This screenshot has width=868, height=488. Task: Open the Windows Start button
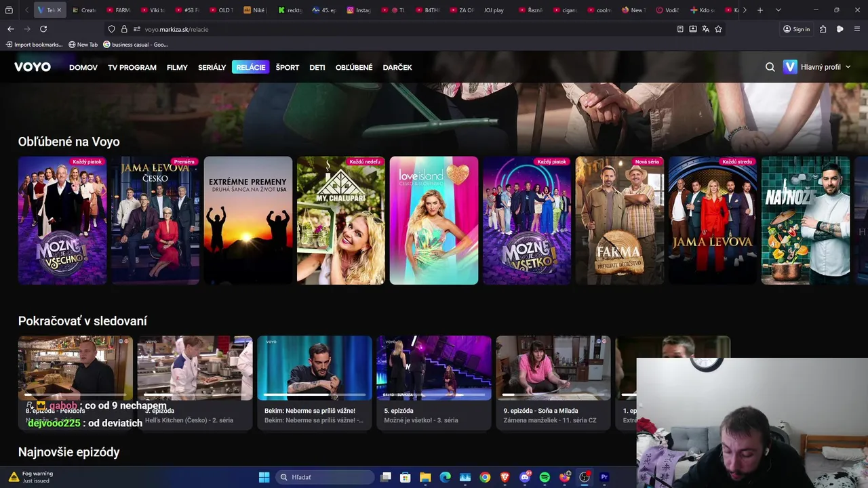264,477
